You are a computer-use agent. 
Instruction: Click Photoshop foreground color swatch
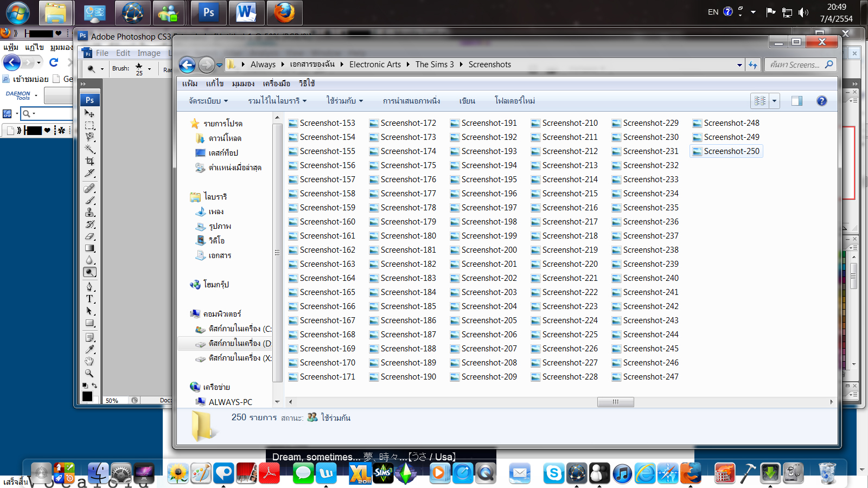(x=87, y=396)
